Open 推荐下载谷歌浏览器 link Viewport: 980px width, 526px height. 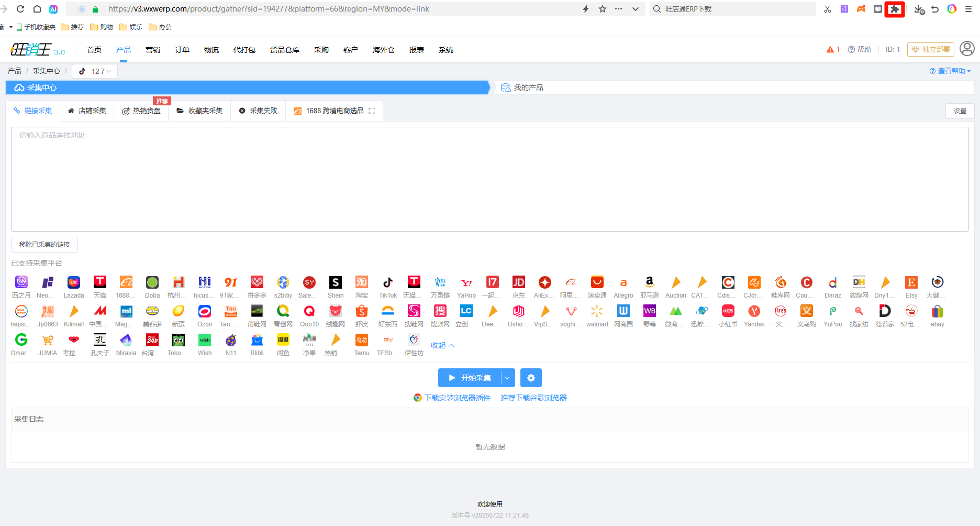tap(534, 398)
